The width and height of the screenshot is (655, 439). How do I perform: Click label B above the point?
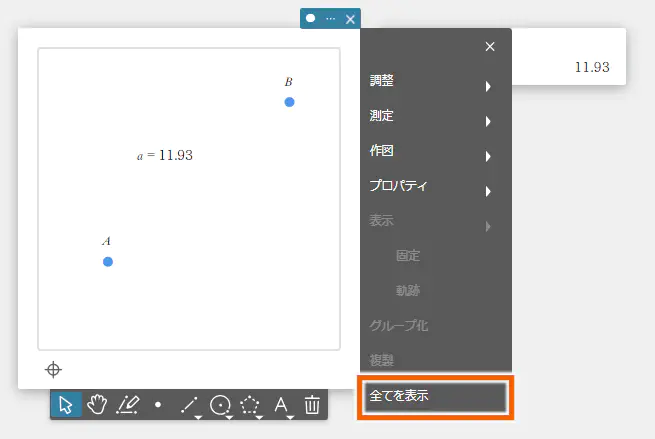[x=289, y=82]
